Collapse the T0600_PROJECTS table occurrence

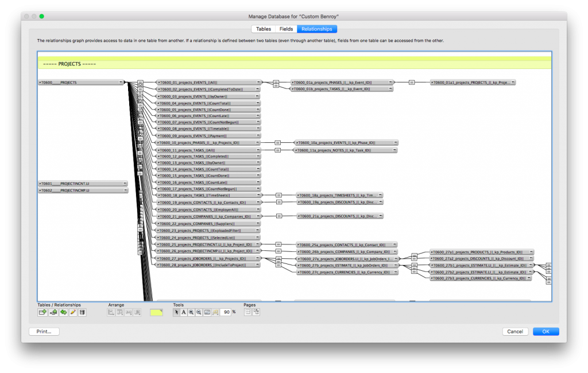click(x=121, y=83)
